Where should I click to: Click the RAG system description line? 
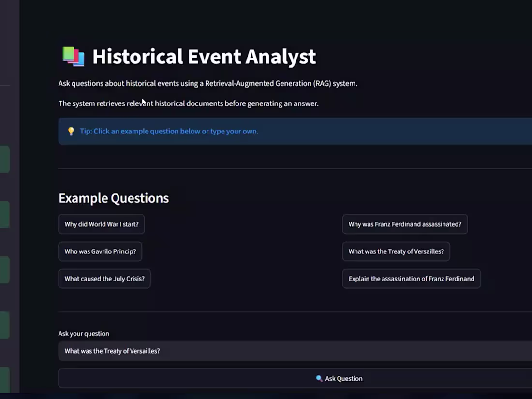207,84
